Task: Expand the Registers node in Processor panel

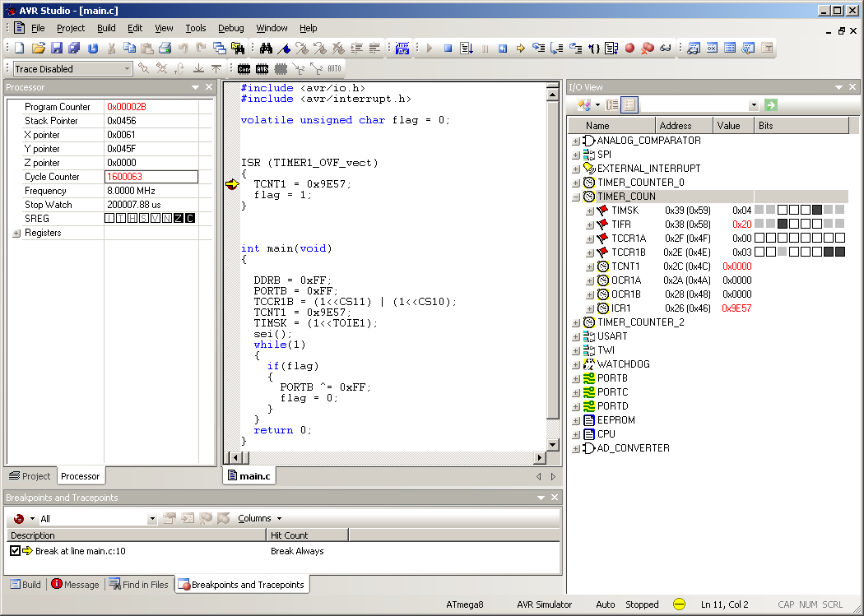Action: coord(16,234)
